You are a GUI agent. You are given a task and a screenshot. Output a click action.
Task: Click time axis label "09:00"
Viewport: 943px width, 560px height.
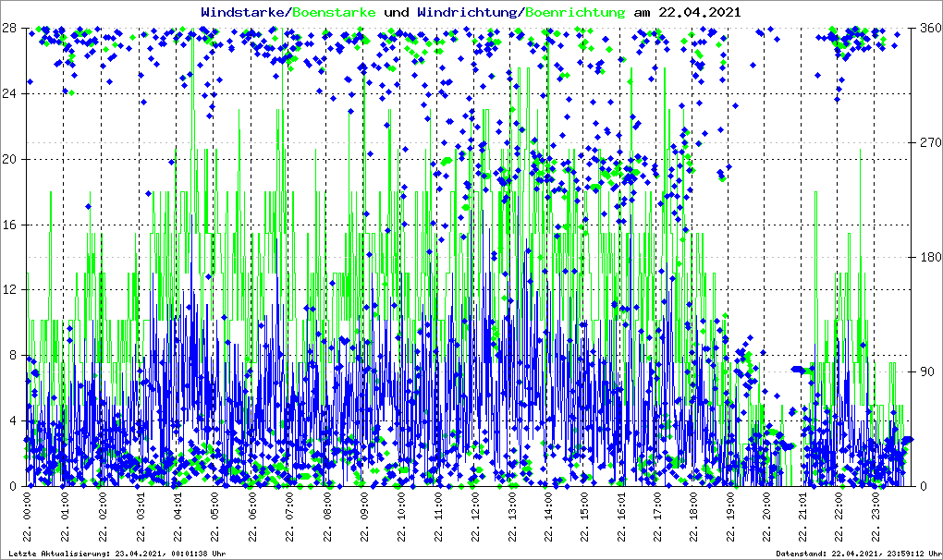pos(364,505)
